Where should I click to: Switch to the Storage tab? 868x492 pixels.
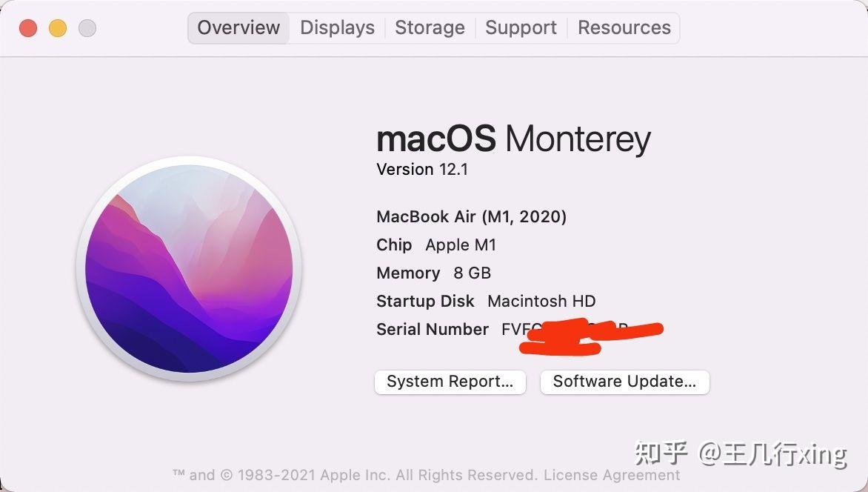tap(430, 27)
